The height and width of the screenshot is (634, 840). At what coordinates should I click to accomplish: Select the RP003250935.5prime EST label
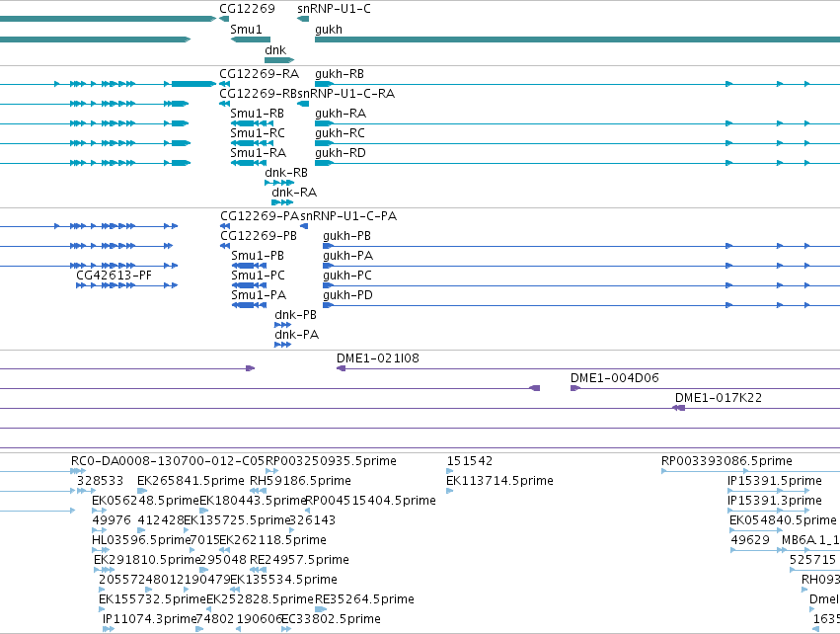(331, 461)
